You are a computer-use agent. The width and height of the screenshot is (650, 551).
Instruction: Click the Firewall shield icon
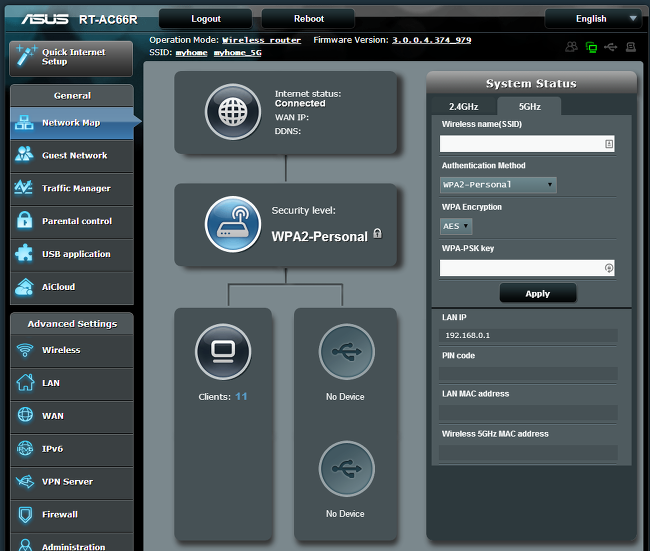[x=25, y=515]
